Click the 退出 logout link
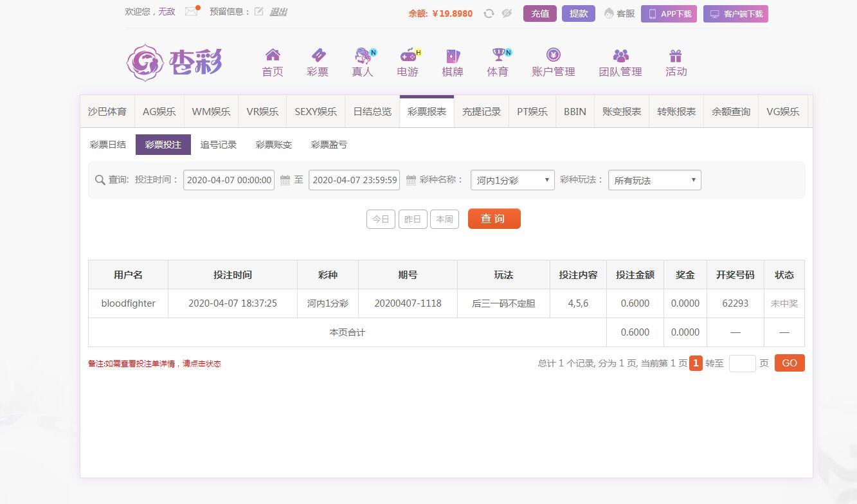 click(x=278, y=12)
